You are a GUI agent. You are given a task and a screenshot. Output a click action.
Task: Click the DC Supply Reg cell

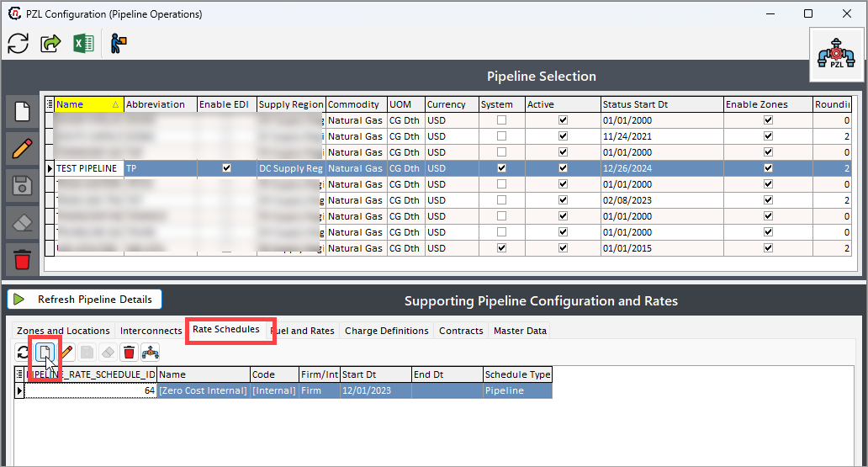[291, 167]
